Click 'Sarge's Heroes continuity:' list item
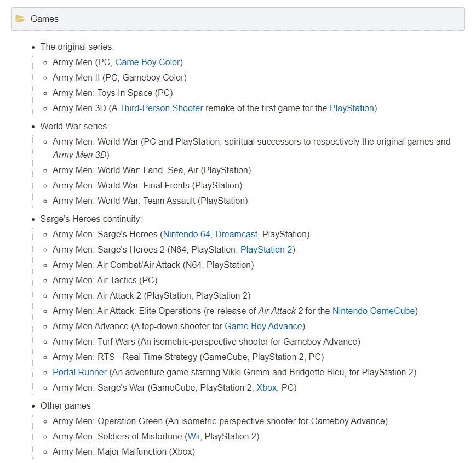The width and height of the screenshot is (476, 463). [x=91, y=219]
